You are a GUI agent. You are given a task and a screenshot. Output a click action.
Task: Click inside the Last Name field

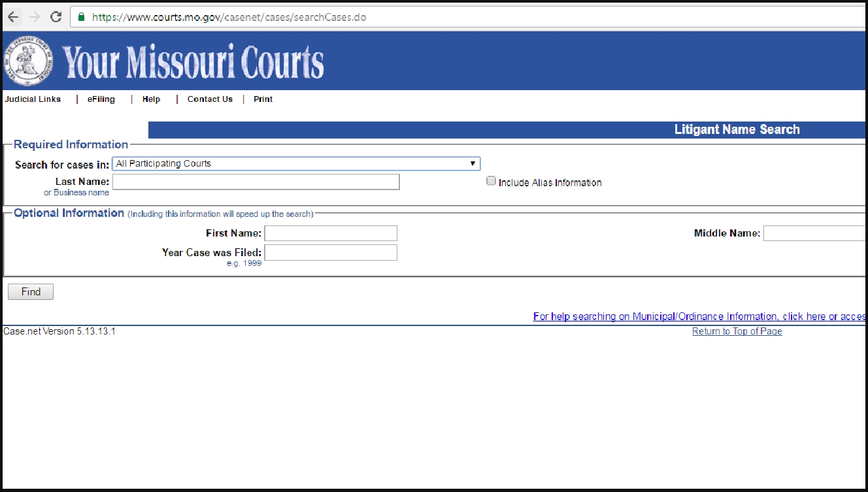coord(255,181)
